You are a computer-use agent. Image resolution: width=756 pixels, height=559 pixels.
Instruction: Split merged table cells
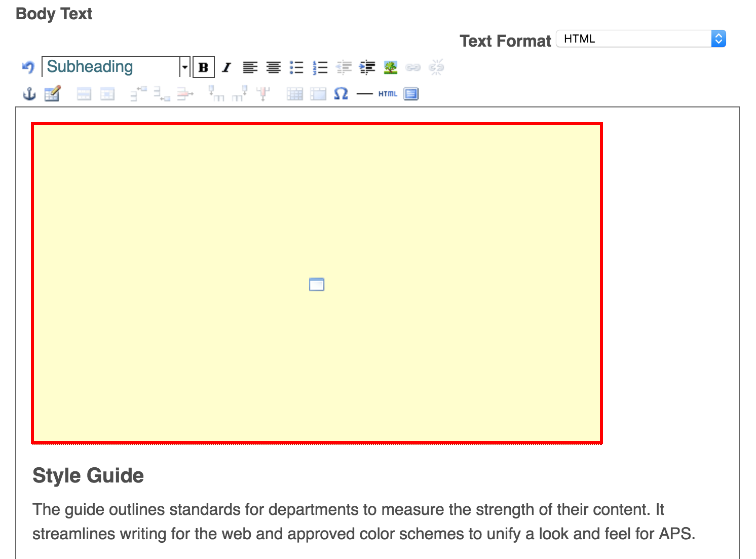pos(294,94)
